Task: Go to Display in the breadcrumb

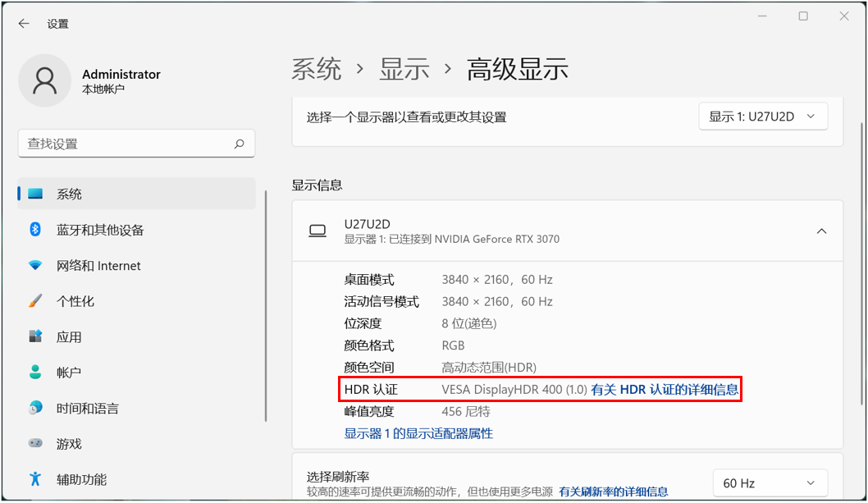Action: pos(404,69)
